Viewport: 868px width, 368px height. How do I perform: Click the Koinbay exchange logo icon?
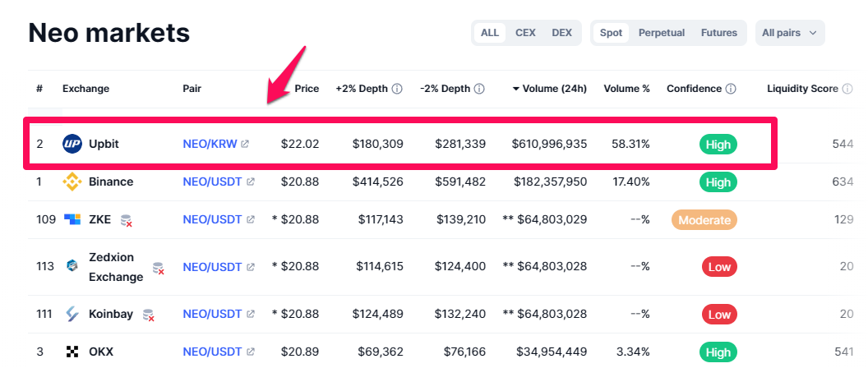pos(72,314)
